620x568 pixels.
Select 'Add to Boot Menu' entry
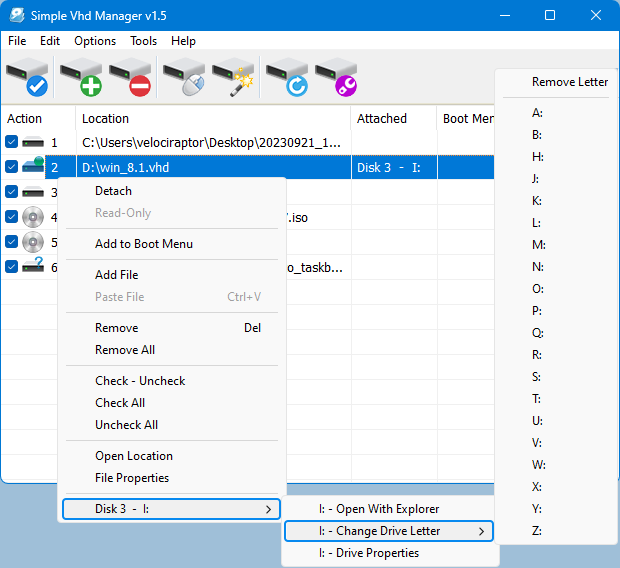(144, 244)
